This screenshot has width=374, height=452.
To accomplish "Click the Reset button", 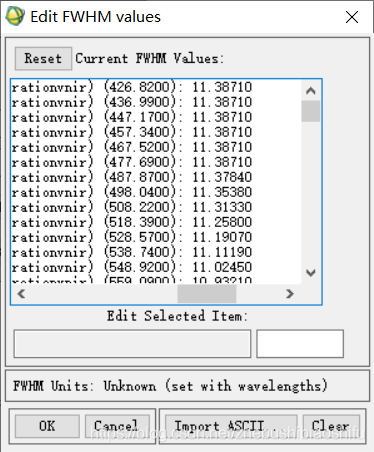I will click(x=43, y=59).
